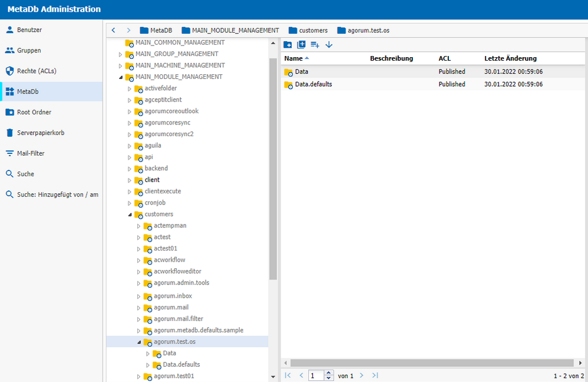This screenshot has width=588, height=382.
Task: Increase page number with stepper up arrow
Action: pos(329,373)
